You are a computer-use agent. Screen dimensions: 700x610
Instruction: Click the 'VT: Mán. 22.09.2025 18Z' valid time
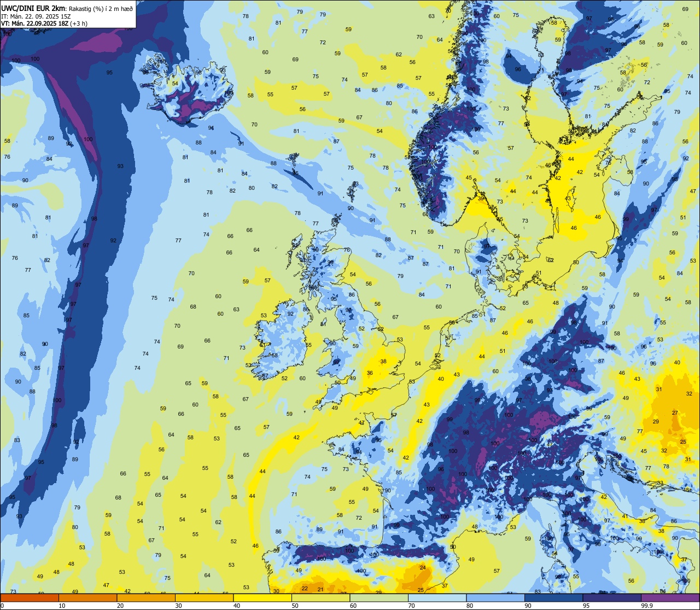34,24
